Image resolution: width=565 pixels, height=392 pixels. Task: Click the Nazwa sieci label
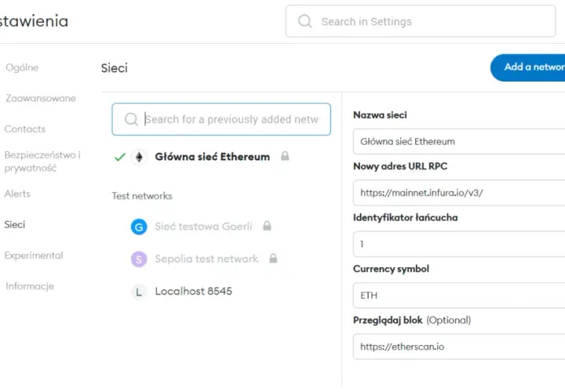(380, 114)
